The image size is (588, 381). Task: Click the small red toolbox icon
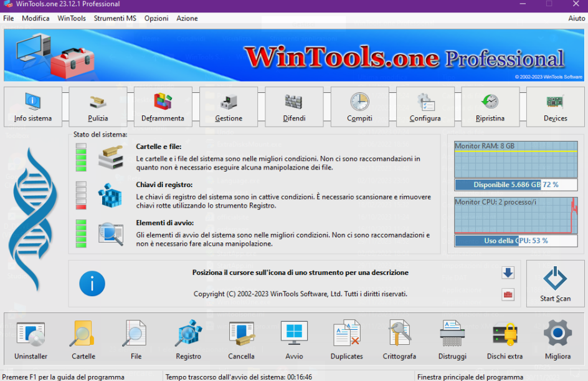(x=508, y=295)
